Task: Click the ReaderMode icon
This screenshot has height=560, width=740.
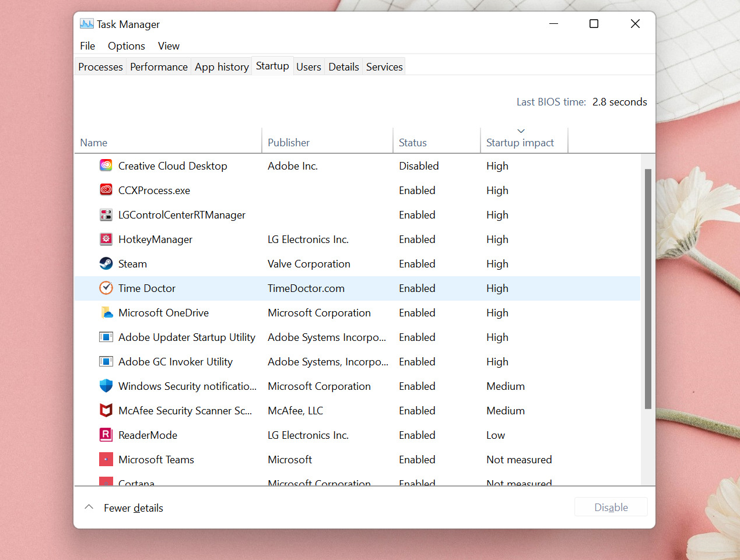Action: [106, 435]
